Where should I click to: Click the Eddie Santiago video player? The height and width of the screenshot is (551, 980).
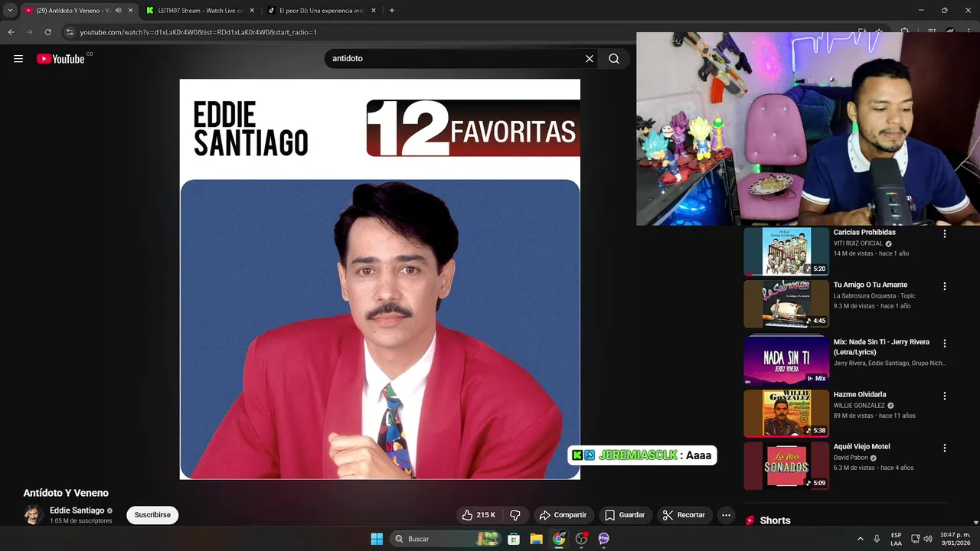pyautogui.click(x=380, y=279)
